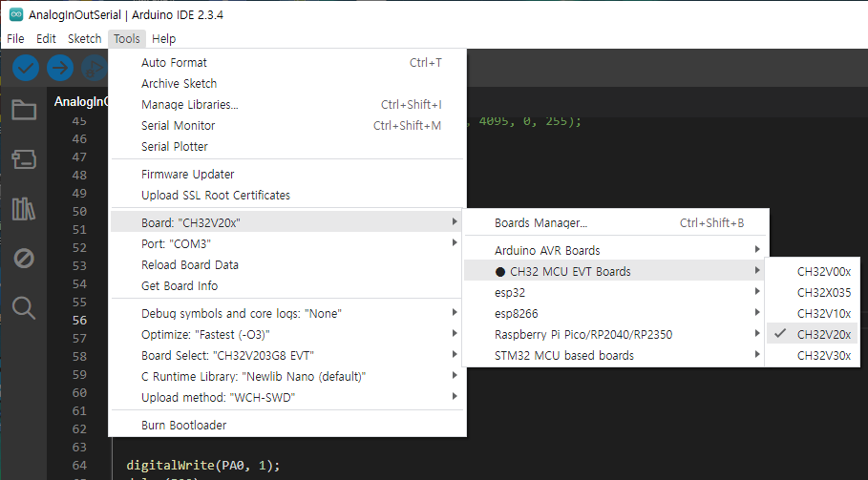Expand Arduino AVR Boards submenu

tap(615, 251)
